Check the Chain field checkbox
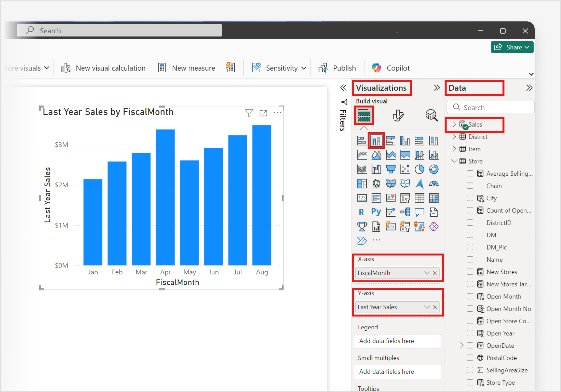Viewport: 561px width, 392px height. (x=470, y=185)
